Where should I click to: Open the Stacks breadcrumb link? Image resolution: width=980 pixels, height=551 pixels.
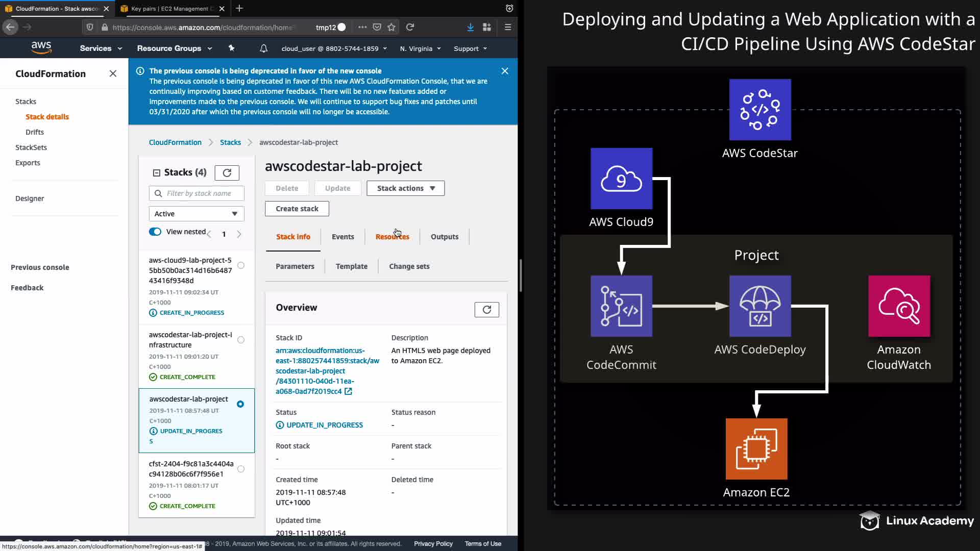(x=230, y=142)
